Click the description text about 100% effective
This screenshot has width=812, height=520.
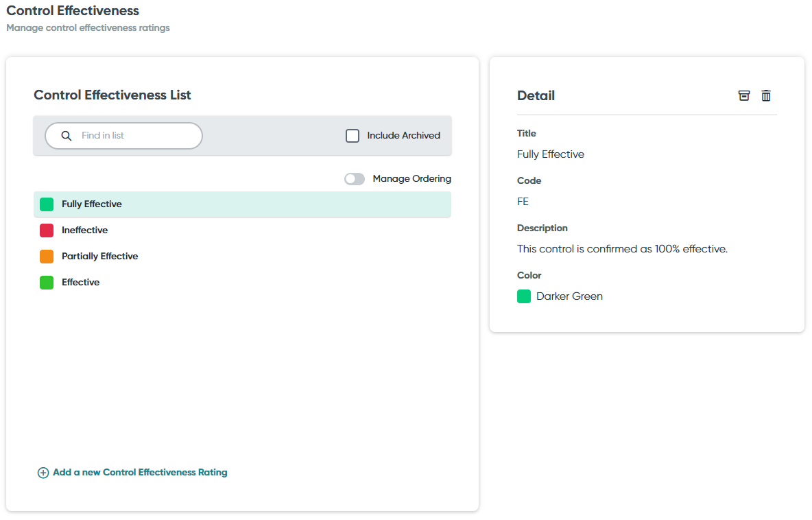(622, 249)
